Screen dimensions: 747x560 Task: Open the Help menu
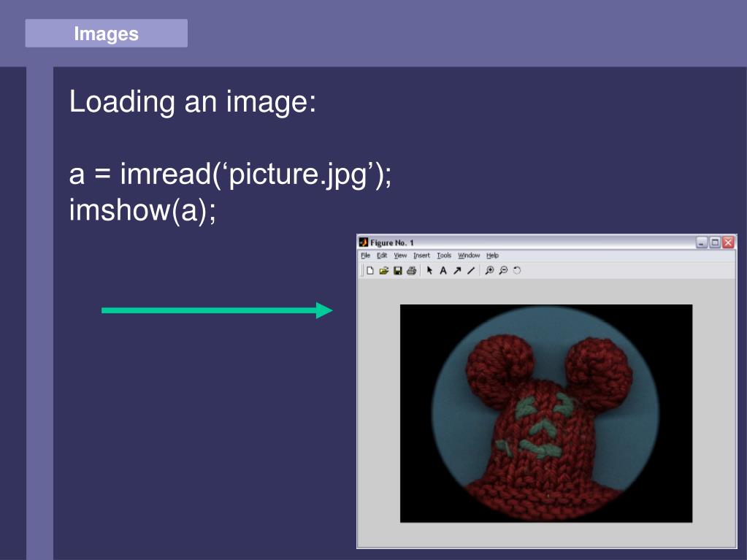[493, 256]
